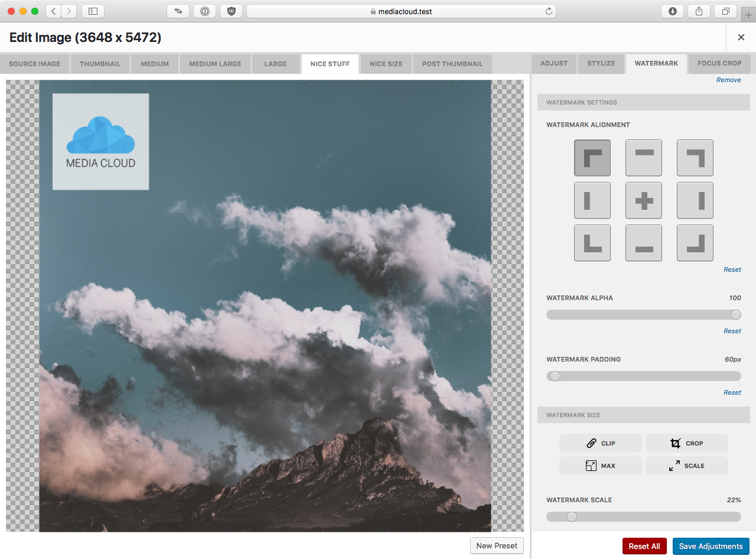Pick bottom-left watermark alignment
Viewport: 756px width, 559px height.
[x=592, y=243]
